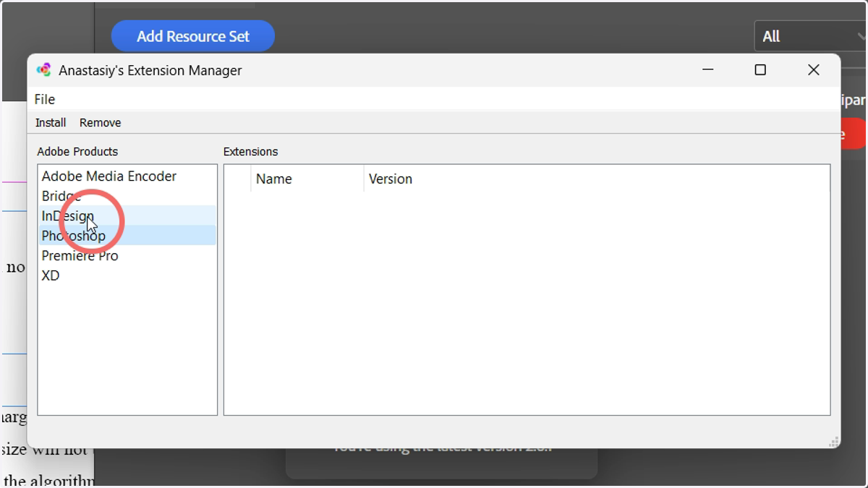Select InDesign in Adobe Products list
This screenshot has height=488, width=868.
tap(127, 215)
